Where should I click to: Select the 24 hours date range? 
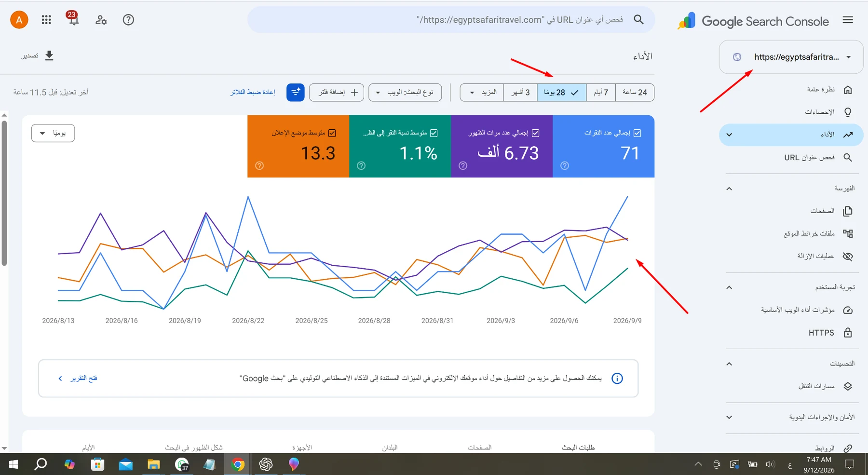point(635,92)
